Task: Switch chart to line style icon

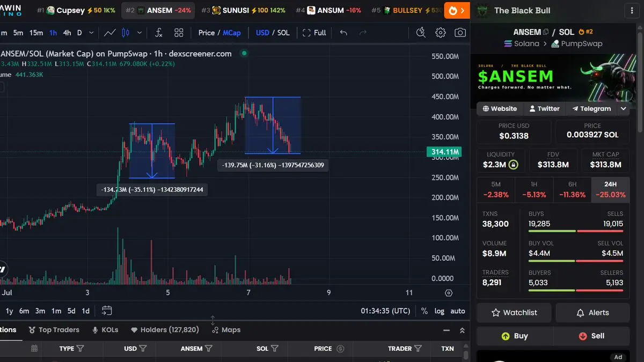Action: [x=110, y=33]
